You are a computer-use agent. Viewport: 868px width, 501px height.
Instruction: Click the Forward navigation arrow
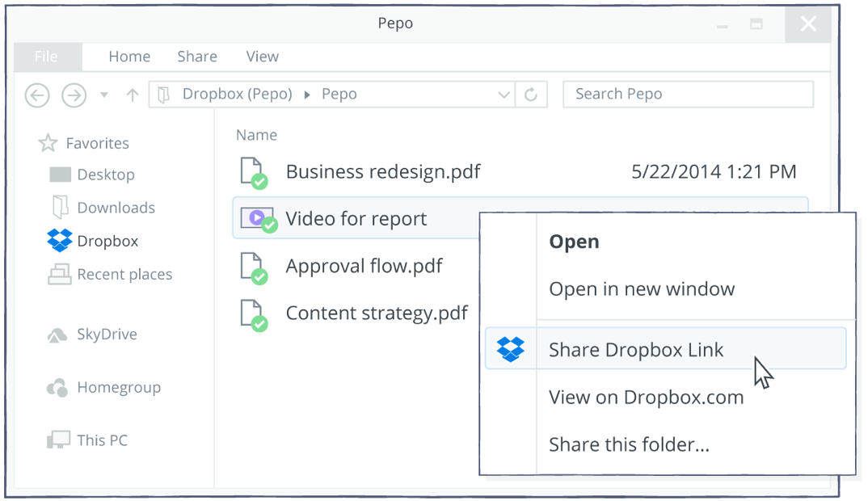74,95
